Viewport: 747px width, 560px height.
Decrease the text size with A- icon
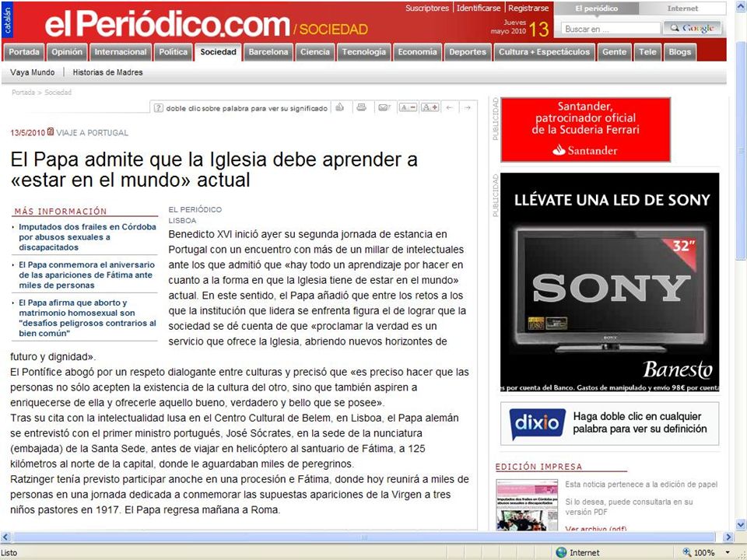click(407, 107)
